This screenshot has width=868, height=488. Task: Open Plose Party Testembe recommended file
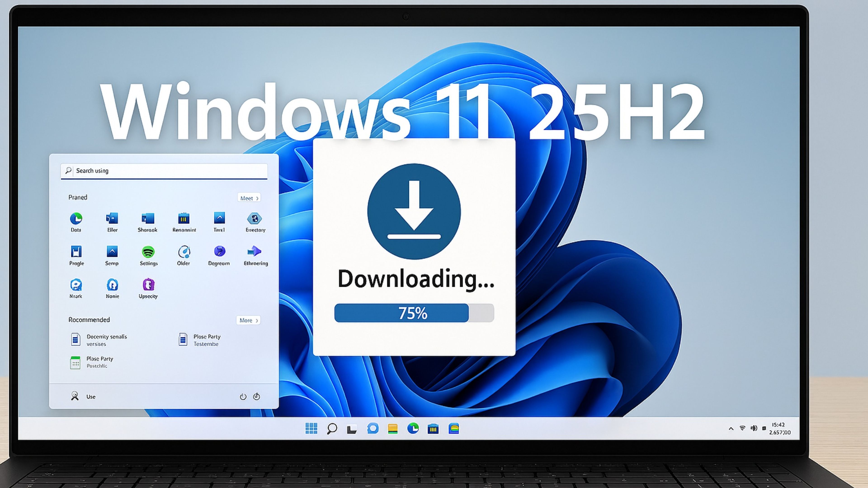(199, 340)
